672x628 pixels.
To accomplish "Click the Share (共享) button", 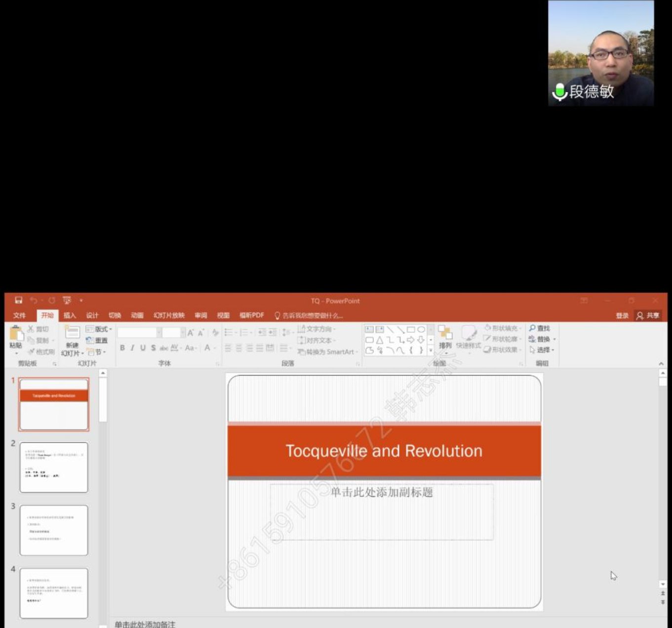I will coord(648,315).
